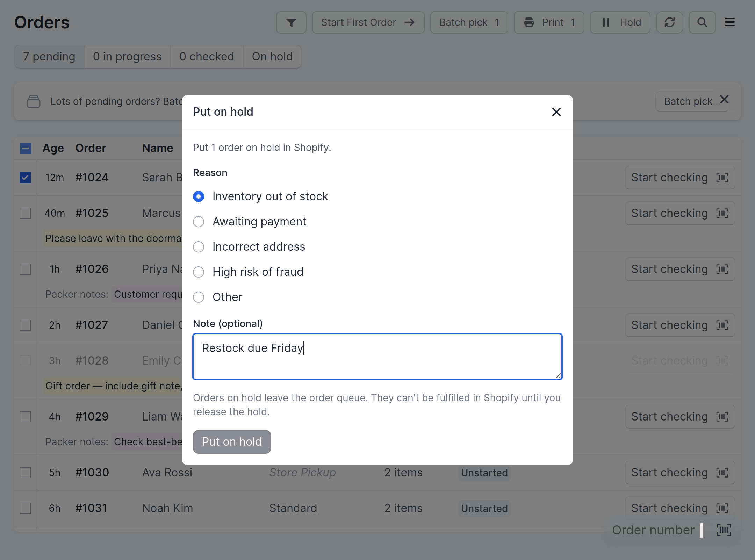Click into the Note optional textarea

pos(377,357)
